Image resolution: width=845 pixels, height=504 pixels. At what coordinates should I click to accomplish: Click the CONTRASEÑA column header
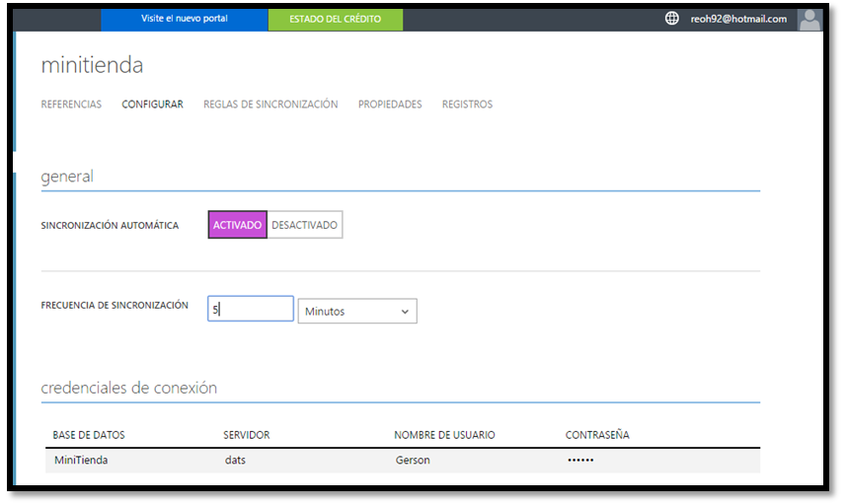click(x=597, y=434)
